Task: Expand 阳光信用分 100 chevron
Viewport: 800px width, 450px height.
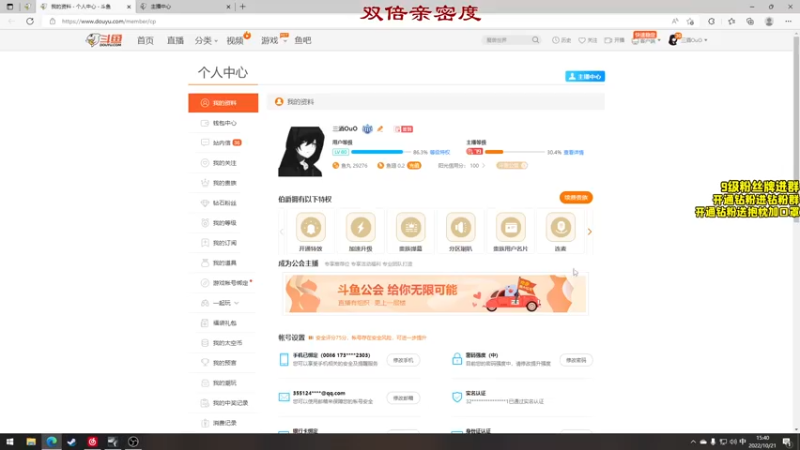Action: point(483,166)
